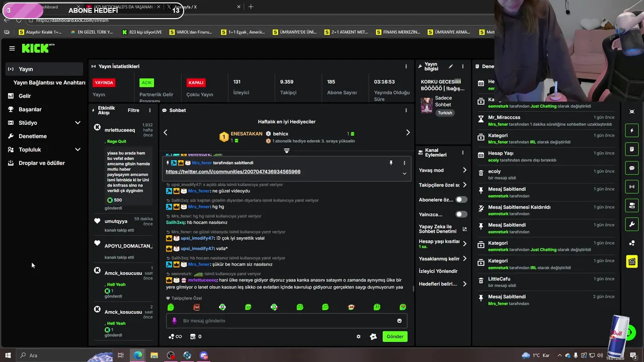Show next gifter in leaderboard carousel
Image resolution: width=644 pixels, height=362 pixels.
pos(408,133)
